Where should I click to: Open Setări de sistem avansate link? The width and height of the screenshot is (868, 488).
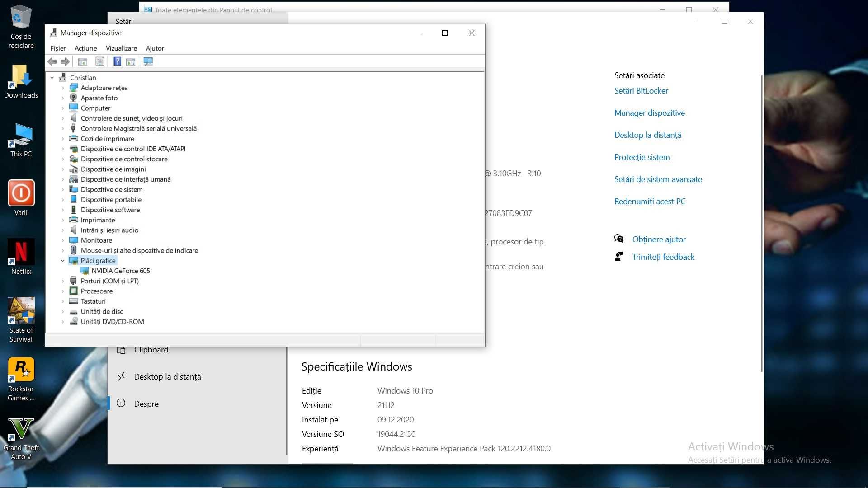[x=658, y=179]
